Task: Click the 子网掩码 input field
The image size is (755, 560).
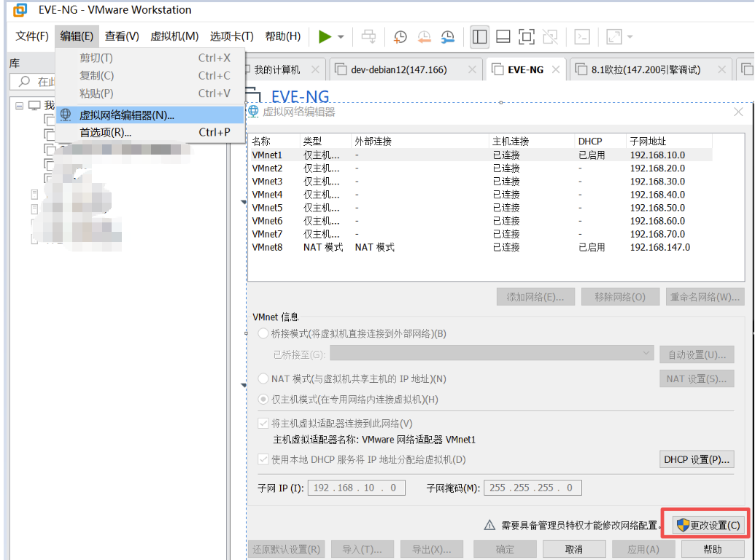Action: point(533,488)
